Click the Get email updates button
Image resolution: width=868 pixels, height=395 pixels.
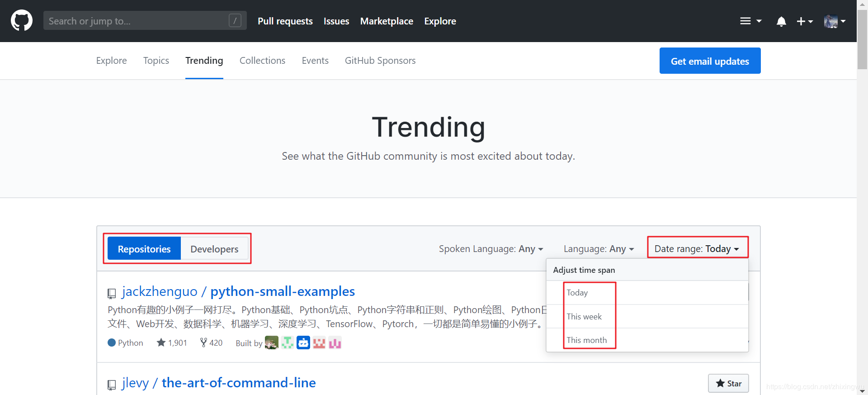710,61
